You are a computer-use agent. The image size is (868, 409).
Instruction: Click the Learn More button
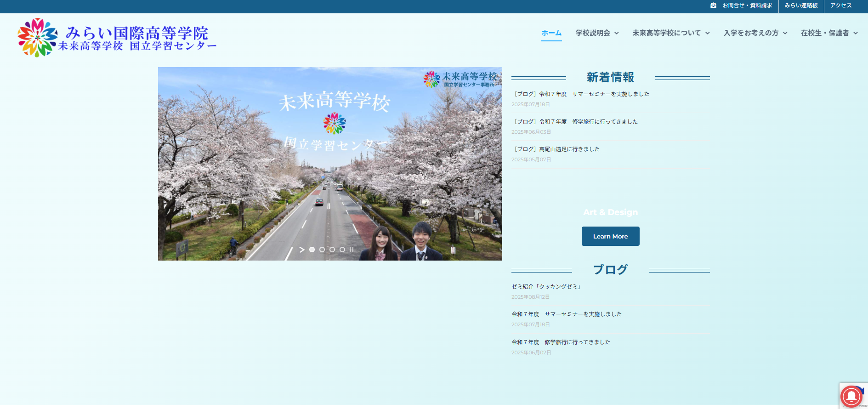[x=610, y=236]
